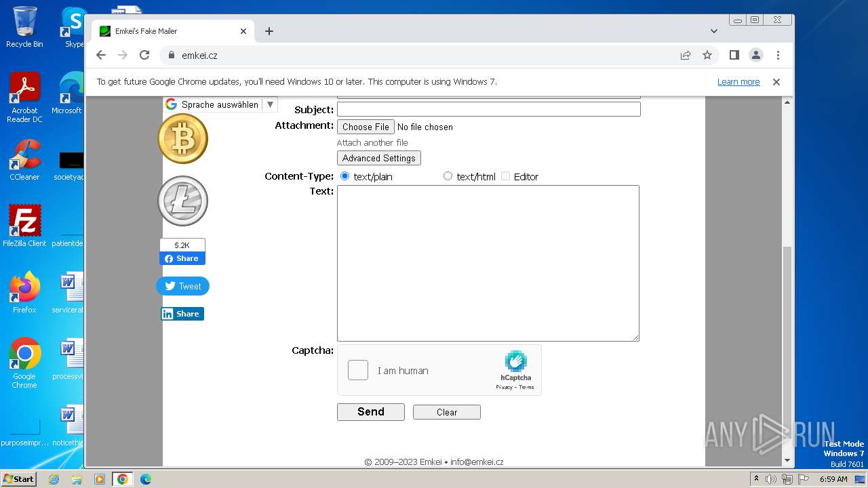868x488 pixels.
Task: Click the Bitcoin donation coin icon
Action: (x=182, y=138)
